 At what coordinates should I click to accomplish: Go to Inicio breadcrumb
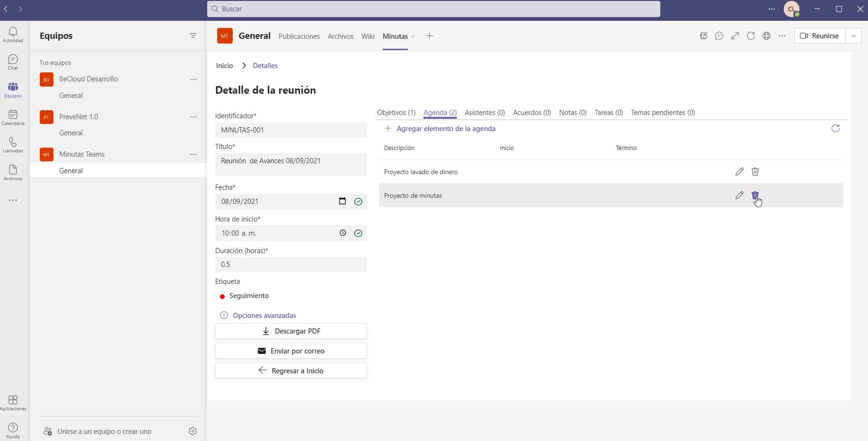[225, 66]
